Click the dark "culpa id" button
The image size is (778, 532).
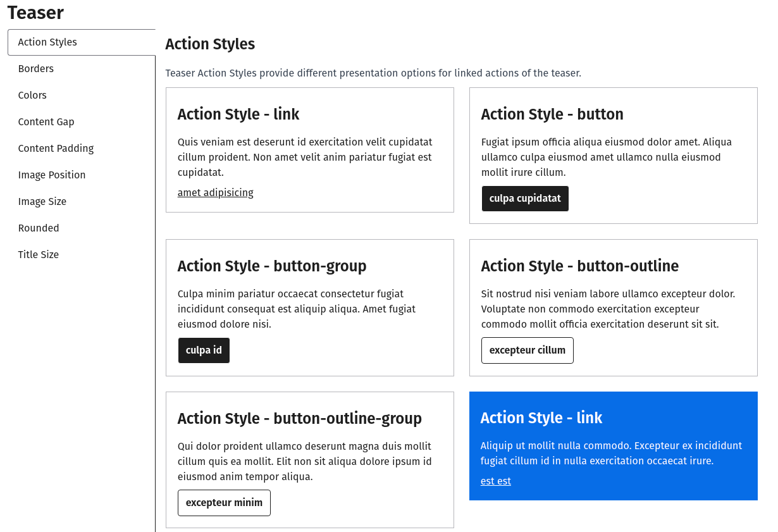pos(204,350)
